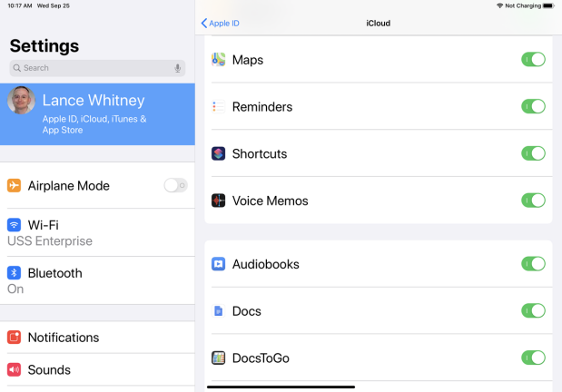Screen dimensions: 562x392
Task: Tap the Settings Search field
Action: click(x=97, y=68)
